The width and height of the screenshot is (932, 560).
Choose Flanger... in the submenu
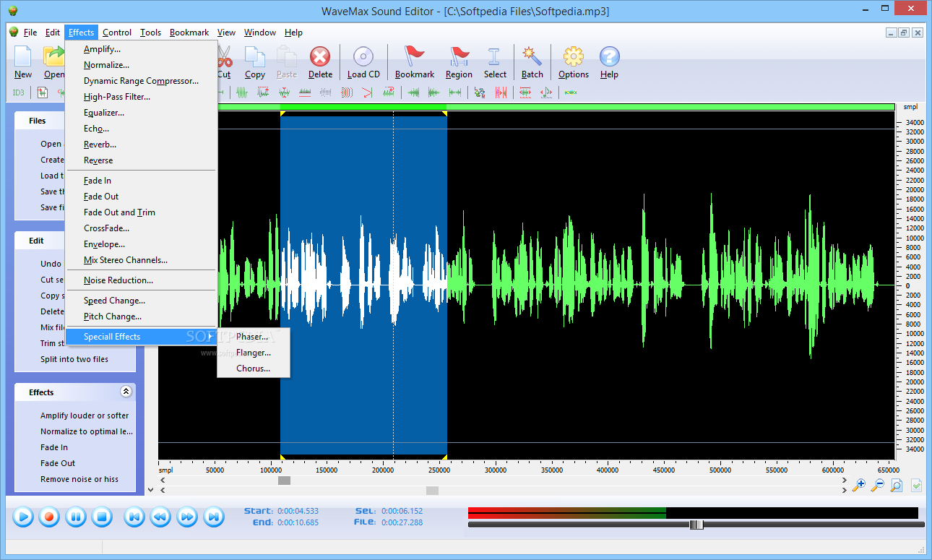click(254, 353)
